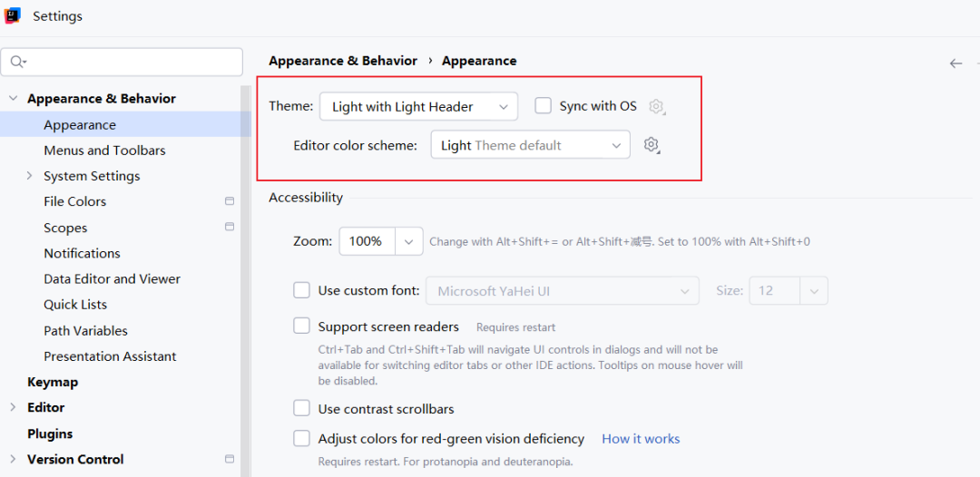The height and width of the screenshot is (477, 980).
Task: Open the Keymap settings page
Action: point(53,382)
